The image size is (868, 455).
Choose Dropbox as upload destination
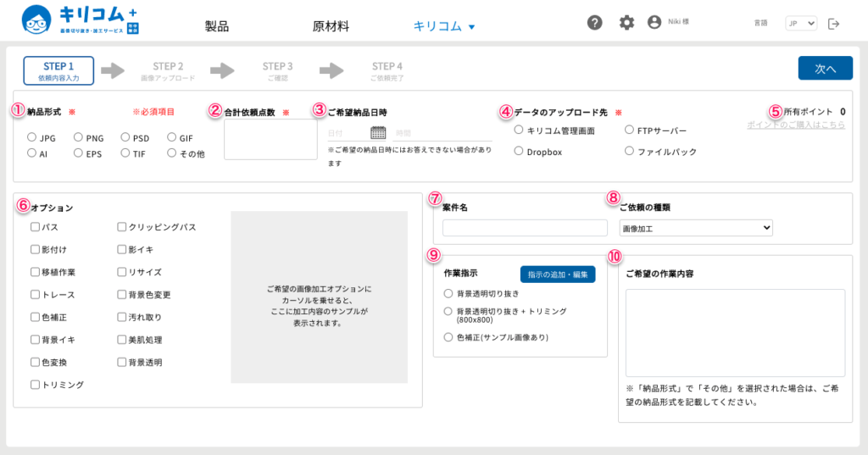coord(519,152)
